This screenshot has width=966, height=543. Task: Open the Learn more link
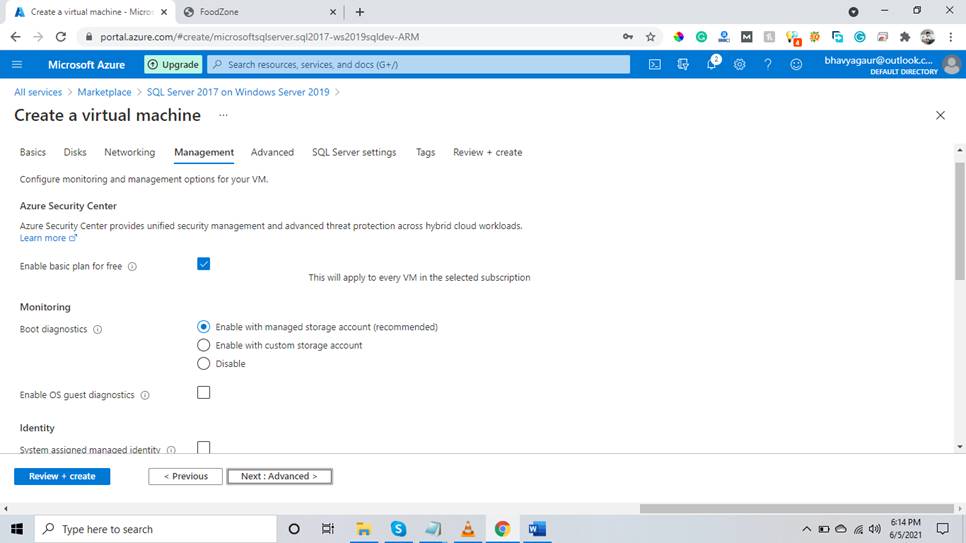(x=48, y=238)
